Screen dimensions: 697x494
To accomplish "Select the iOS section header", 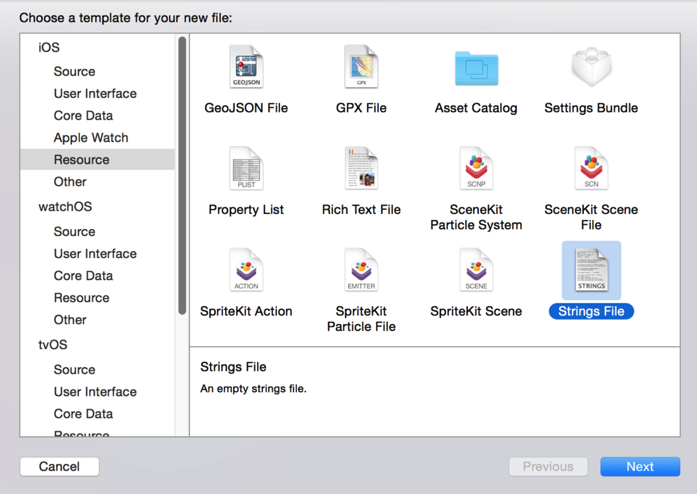I will click(49, 47).
